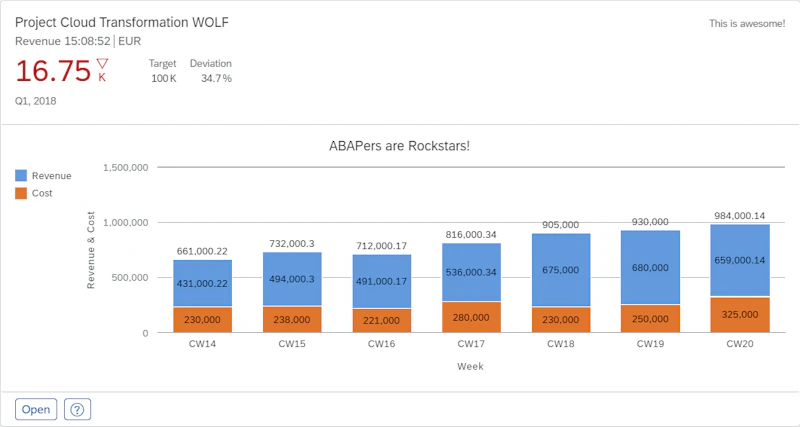The width and height of the screenshot is (800, 427).
Task: Click the 1,000,000 axis tick label
Action: pos(126,222)
